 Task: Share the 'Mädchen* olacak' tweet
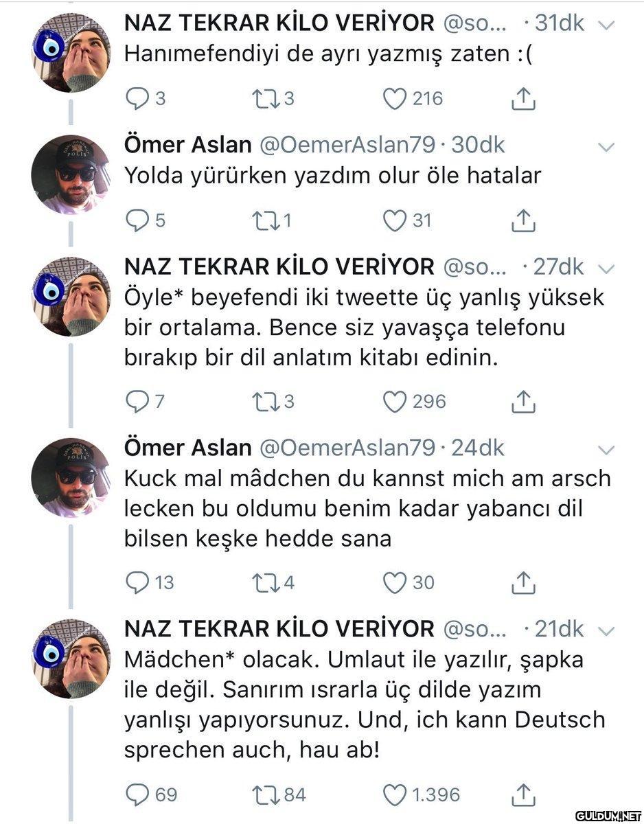[x=523, y=795]
